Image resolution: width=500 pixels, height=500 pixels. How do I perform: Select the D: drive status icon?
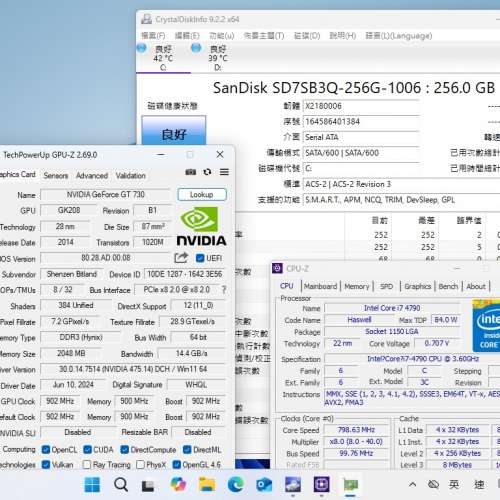click(x=196, y=48)
